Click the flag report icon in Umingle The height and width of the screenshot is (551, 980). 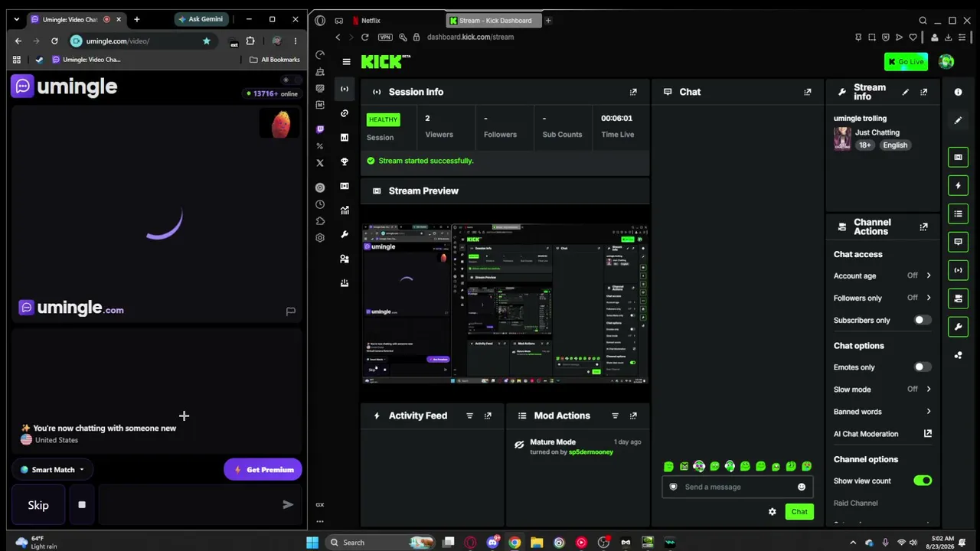point(290,311)
